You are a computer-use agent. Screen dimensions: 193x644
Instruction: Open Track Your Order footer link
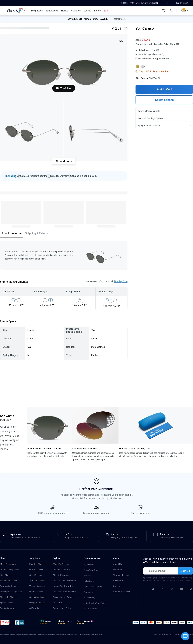pos(91,570)
